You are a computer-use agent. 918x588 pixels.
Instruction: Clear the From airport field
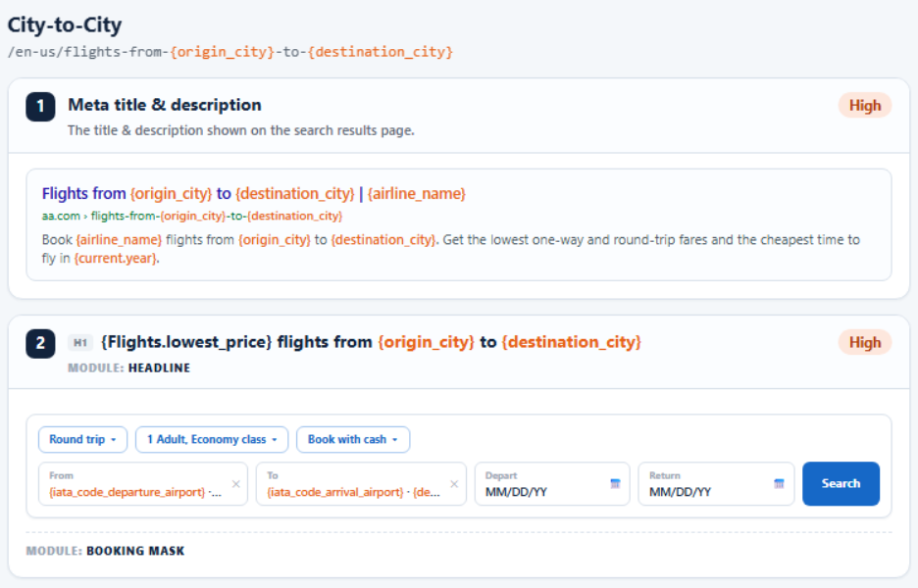pyautogui.click(x=236, y=484)
